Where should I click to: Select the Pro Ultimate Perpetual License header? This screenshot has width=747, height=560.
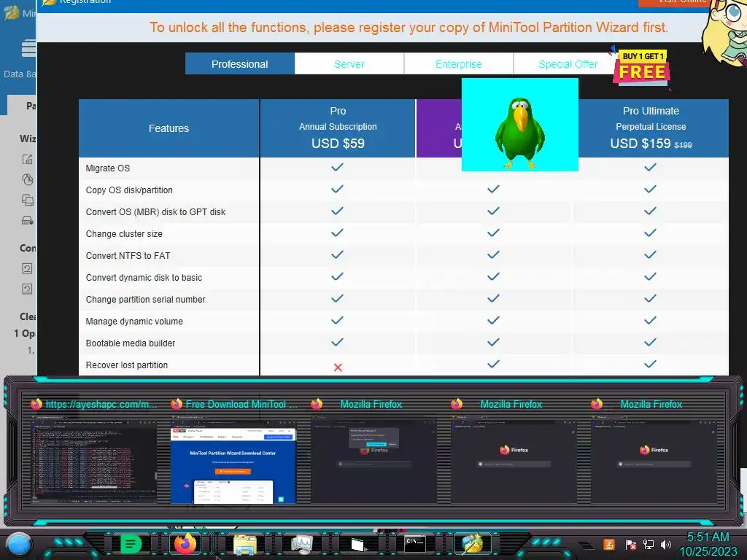click(651, 128)
